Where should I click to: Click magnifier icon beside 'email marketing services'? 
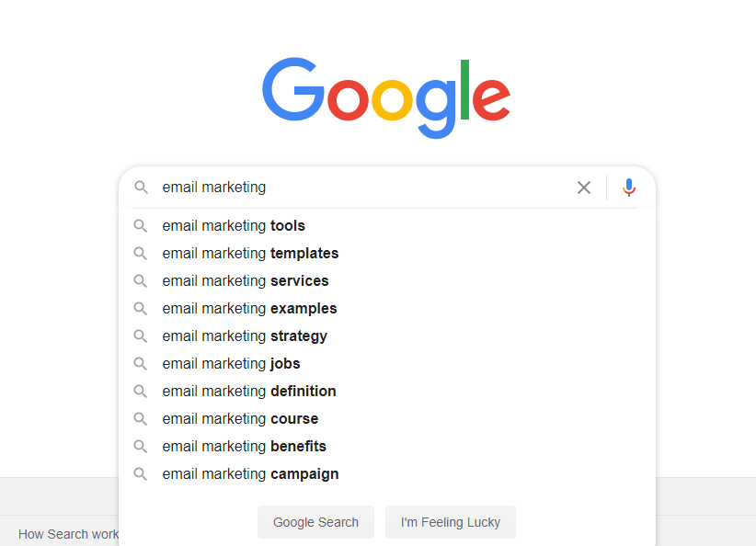point(141,281)
